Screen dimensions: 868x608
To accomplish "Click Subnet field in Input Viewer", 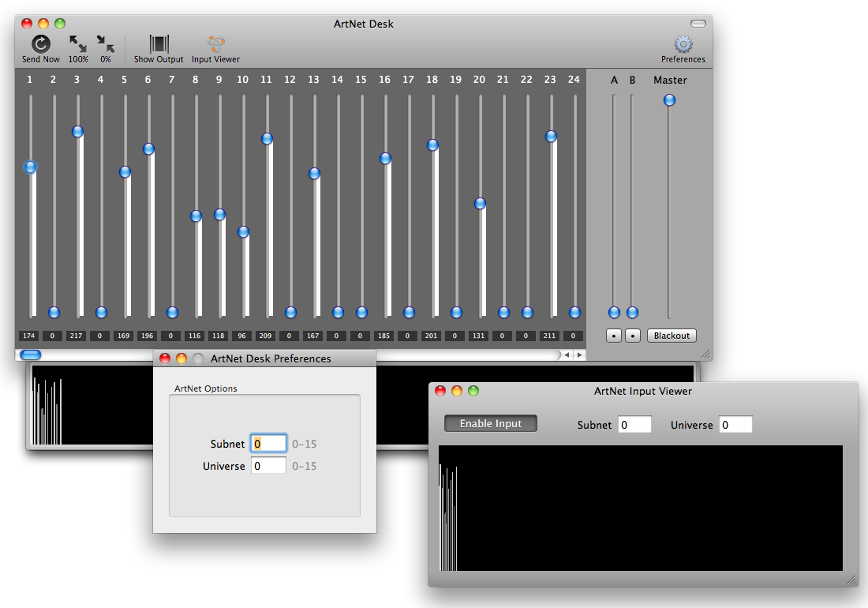I will (634, 425).
